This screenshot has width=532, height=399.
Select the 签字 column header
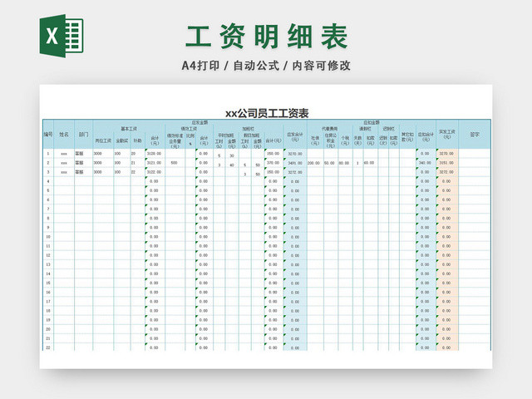pos(475,135)
